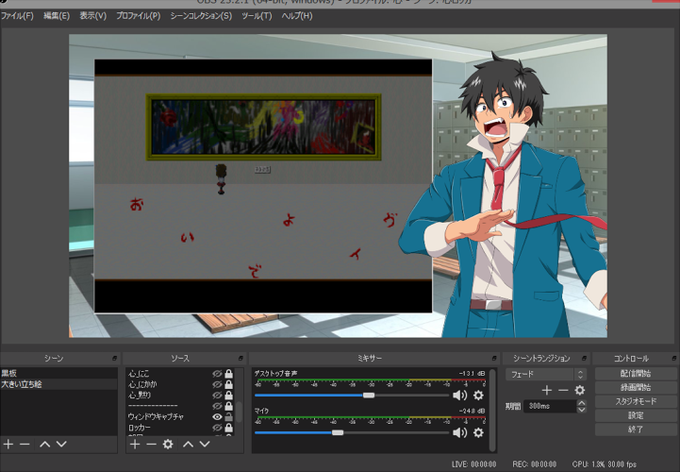Click the スタジオモード button
Image resolution: width=680 pixels, height=472 pixels.
635,401
